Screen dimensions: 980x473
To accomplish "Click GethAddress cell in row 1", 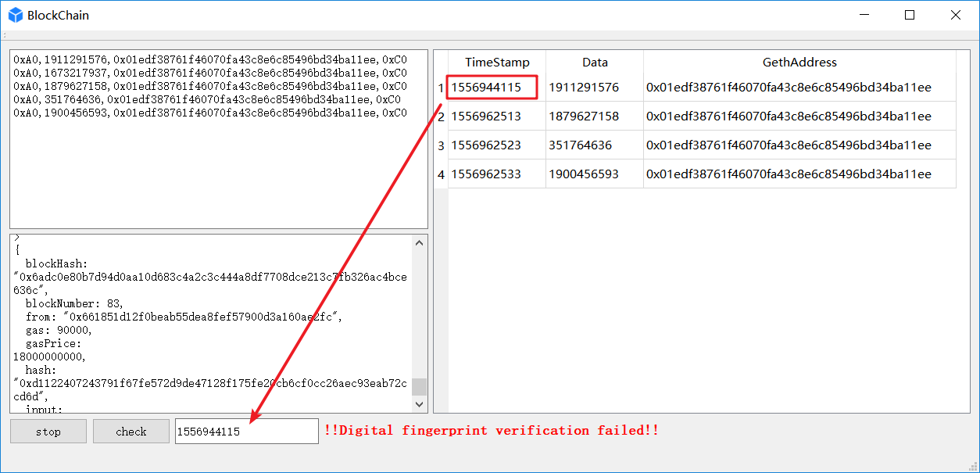I will click(799, 88).
